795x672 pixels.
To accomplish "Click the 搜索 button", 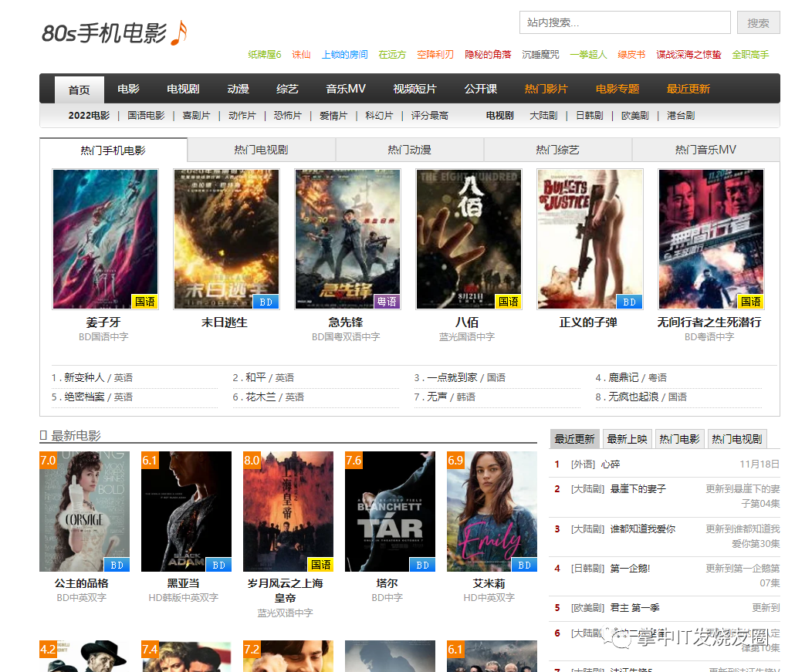I will [x=758, y=23].
